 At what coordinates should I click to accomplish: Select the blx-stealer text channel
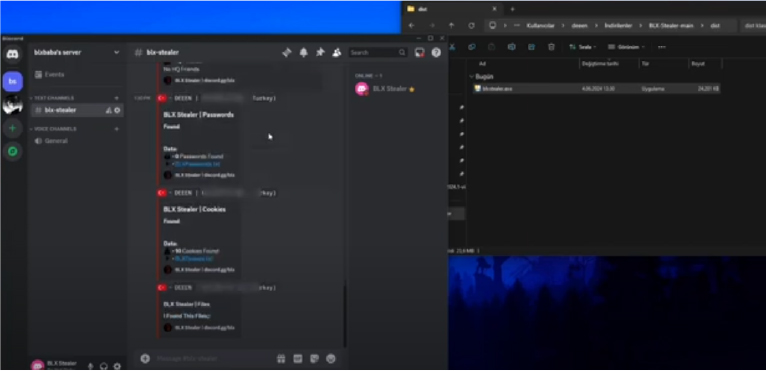pyautogui.click(x=77, y=110)
